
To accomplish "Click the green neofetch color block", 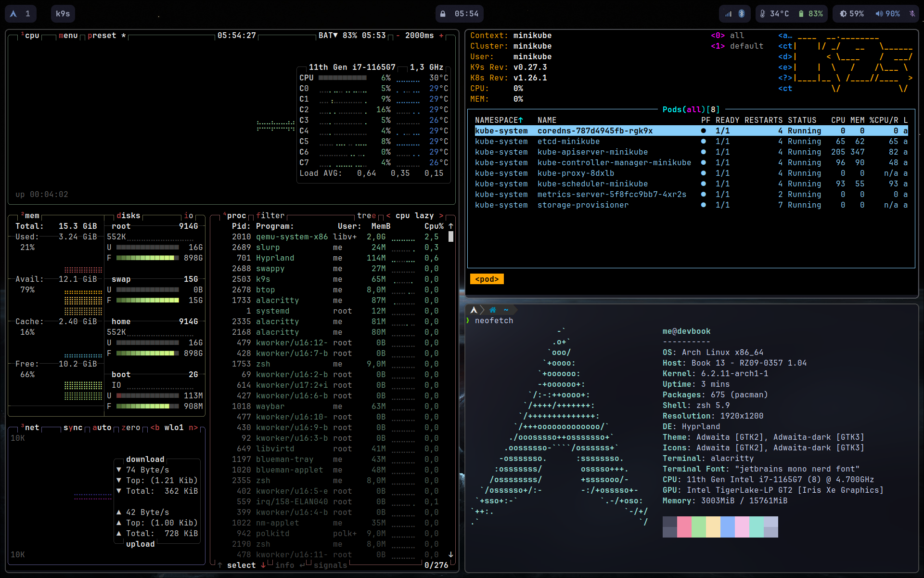I will click(698, 527).
